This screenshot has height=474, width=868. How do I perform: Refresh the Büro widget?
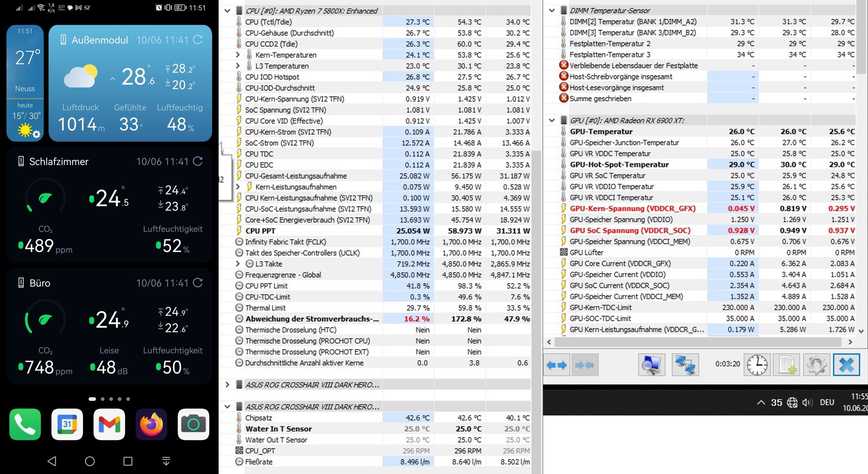198,283
